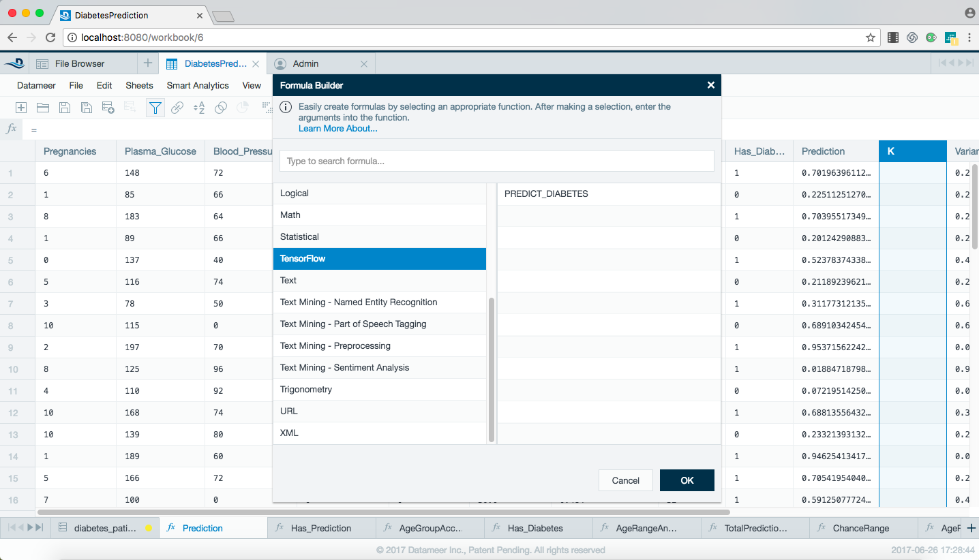Viewport: 979px width, 560px height.
Task: Click the browser address bar
Action: pyautogui.click(x=470, y=37)
